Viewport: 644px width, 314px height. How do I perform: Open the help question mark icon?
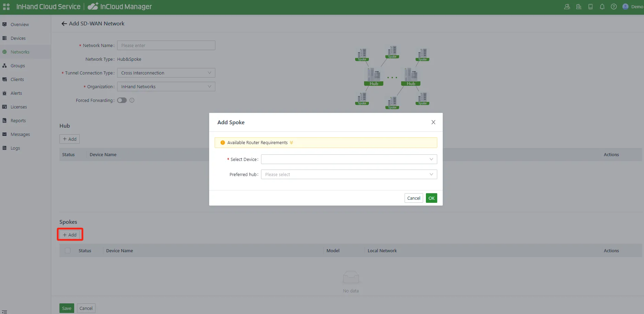[614, 7]
